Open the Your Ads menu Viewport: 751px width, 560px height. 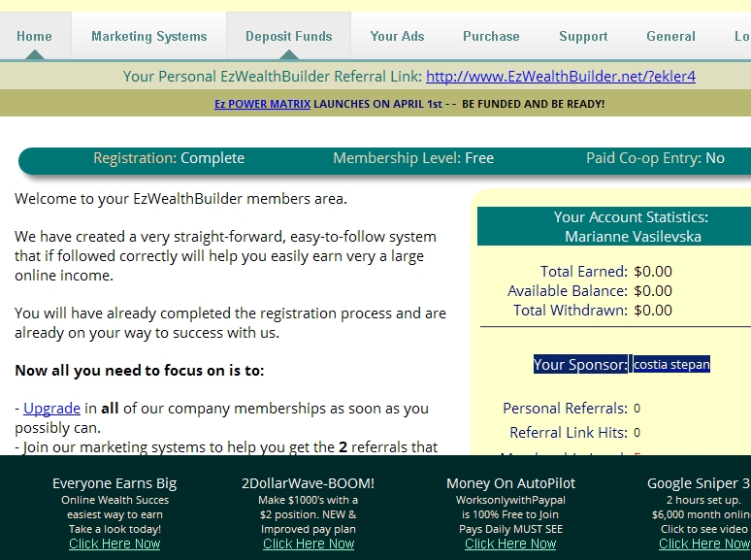pos(397,37)
